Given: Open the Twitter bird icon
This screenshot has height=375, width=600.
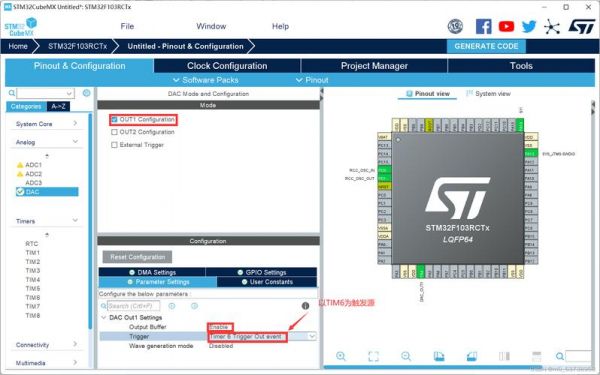Looking at the screenshot, I should [x=529, y=26].
